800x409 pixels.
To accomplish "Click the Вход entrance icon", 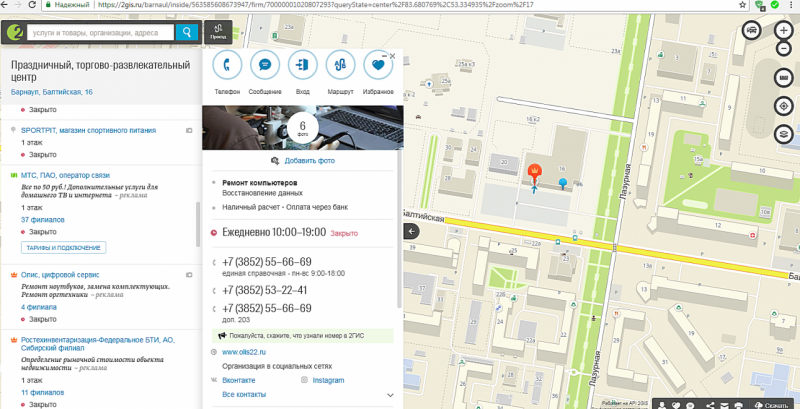I will coord(303,65).
